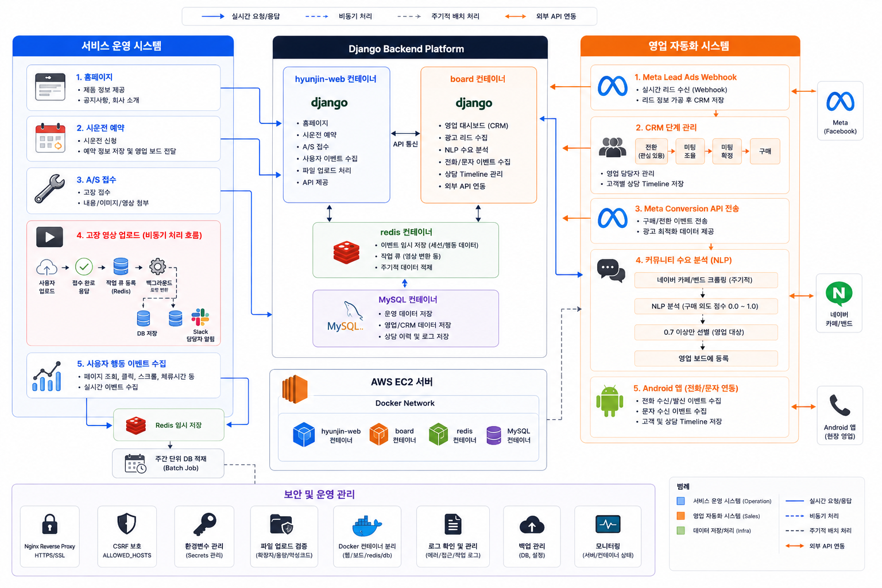This screenshot has height=588, width=882.
Task: Select the green cube redis 컨테이너 icon in Docker Network
Action: tap(438, 435)
